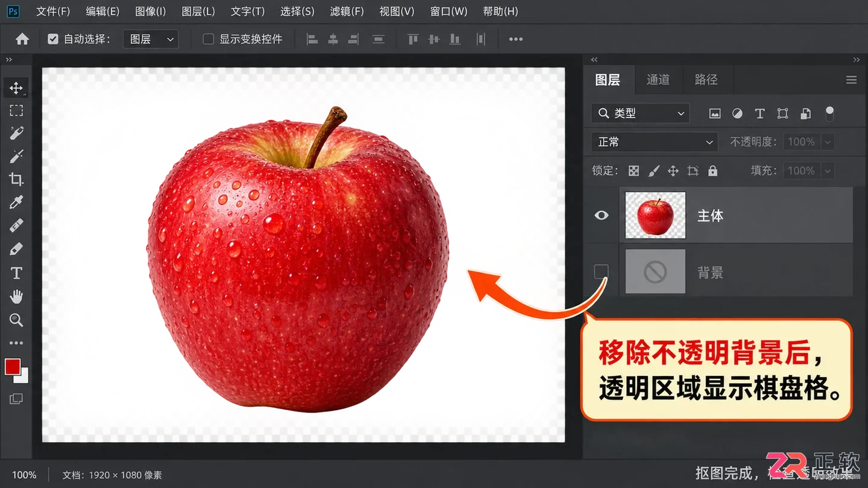The width and height of the screenshot is (868, 488).
Task: Toggle the 自动选择 checkbox
Action: click(53, 39)
